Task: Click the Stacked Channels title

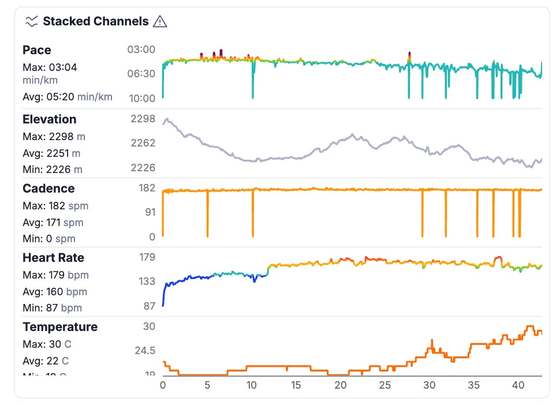Action: click(95, 21)
